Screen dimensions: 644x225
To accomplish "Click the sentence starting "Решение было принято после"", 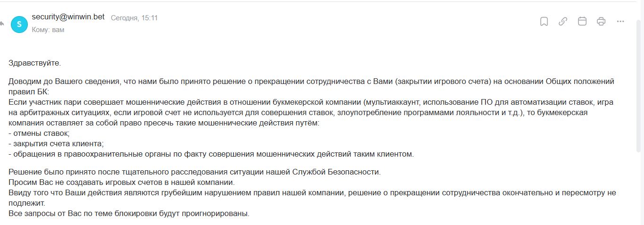I will point(194,172).
